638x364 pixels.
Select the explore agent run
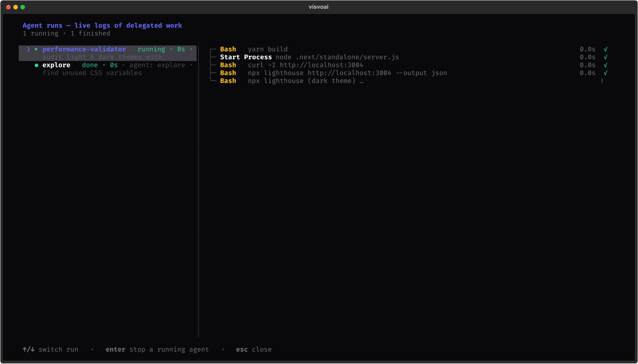[108, 69]
